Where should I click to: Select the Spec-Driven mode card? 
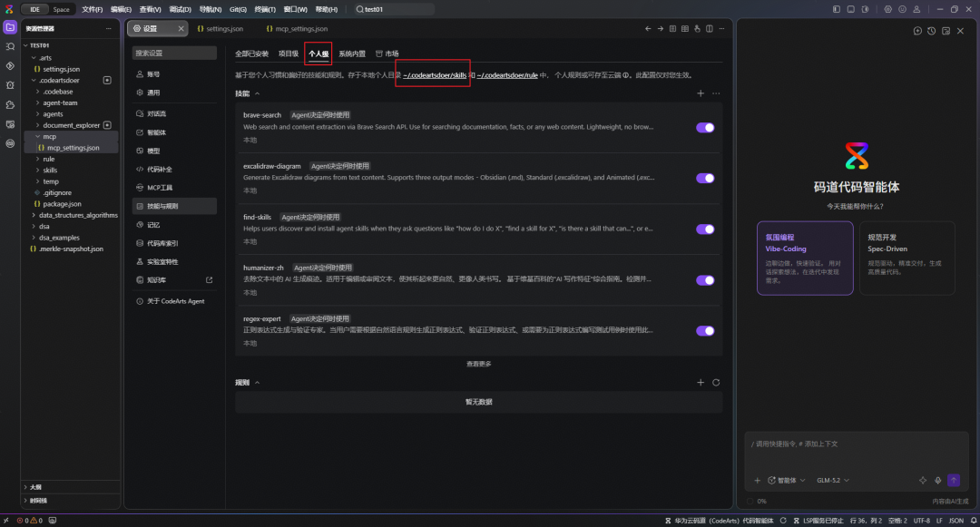pos(906,258)
